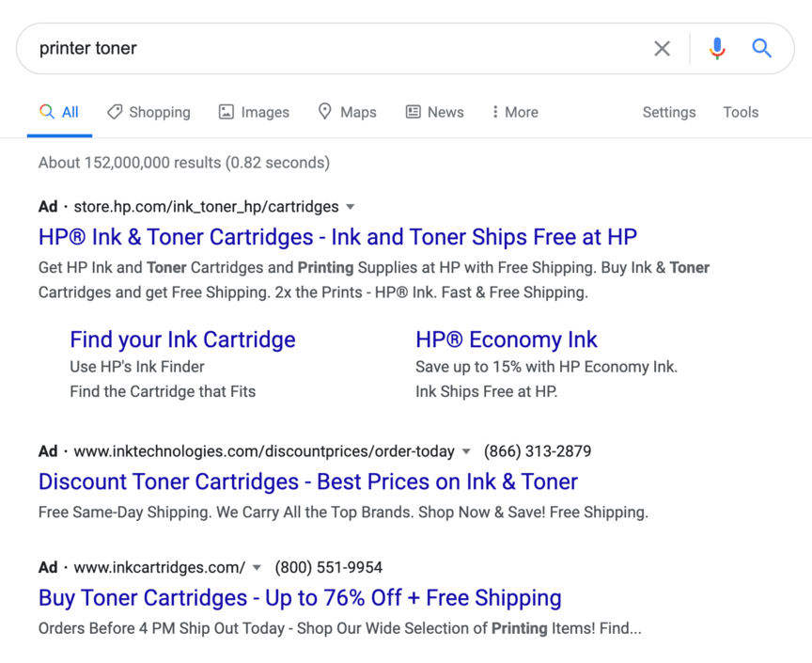Open the Find your Ink Cartridge sitelink

[x=183, y=339]
